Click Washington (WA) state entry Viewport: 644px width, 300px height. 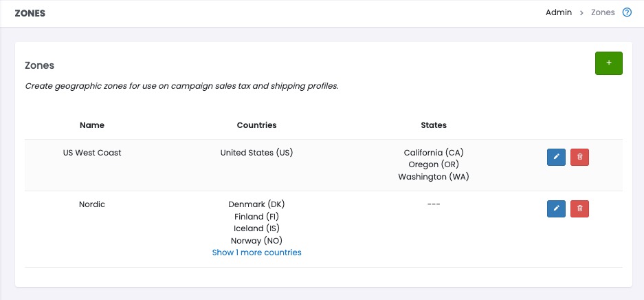(x=434, y=177)
